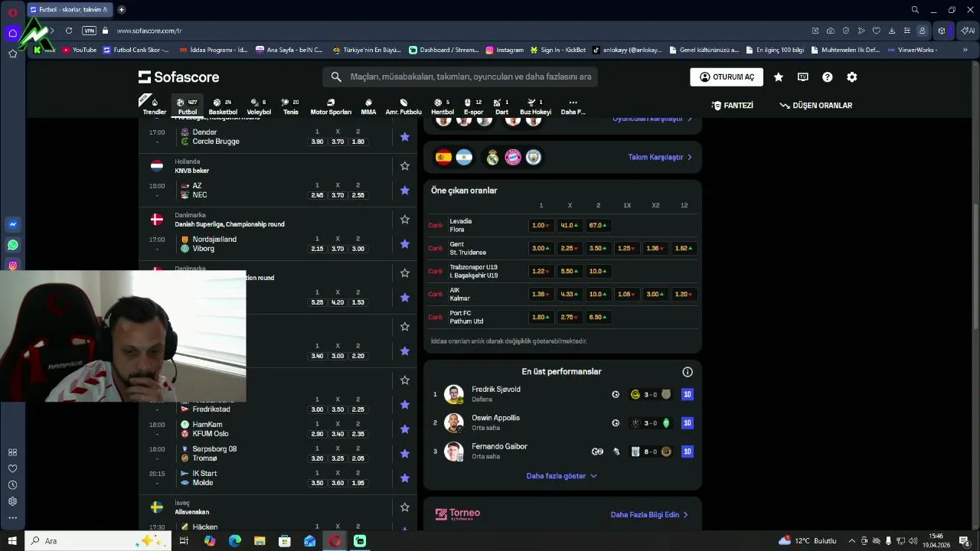Image resolution: width=980 pixels, height=551 pixels.
Task: Favorite the Allsvenskan league
Action: [x=405, y=507]
